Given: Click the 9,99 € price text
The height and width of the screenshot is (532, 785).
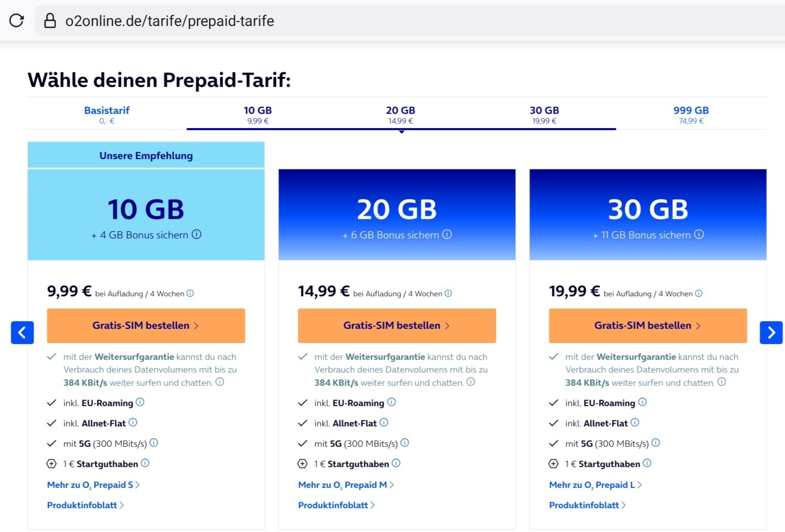Looking at the screenshot, I should coord(69,291).
